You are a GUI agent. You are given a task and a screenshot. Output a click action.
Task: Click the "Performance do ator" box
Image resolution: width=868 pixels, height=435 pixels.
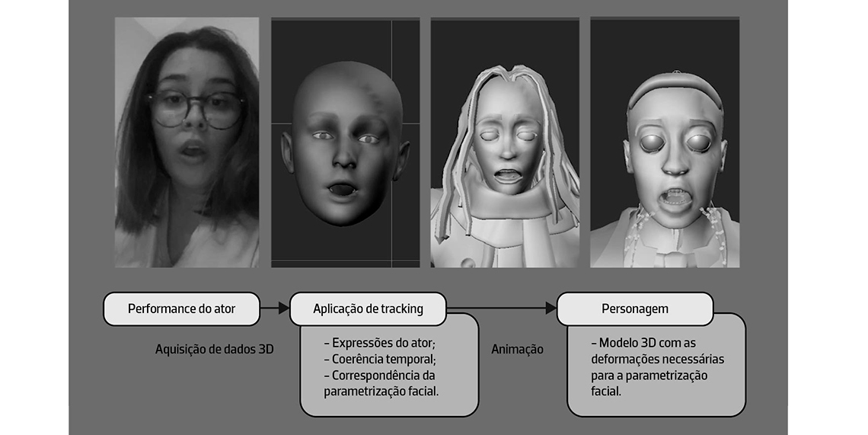(181, 309)
